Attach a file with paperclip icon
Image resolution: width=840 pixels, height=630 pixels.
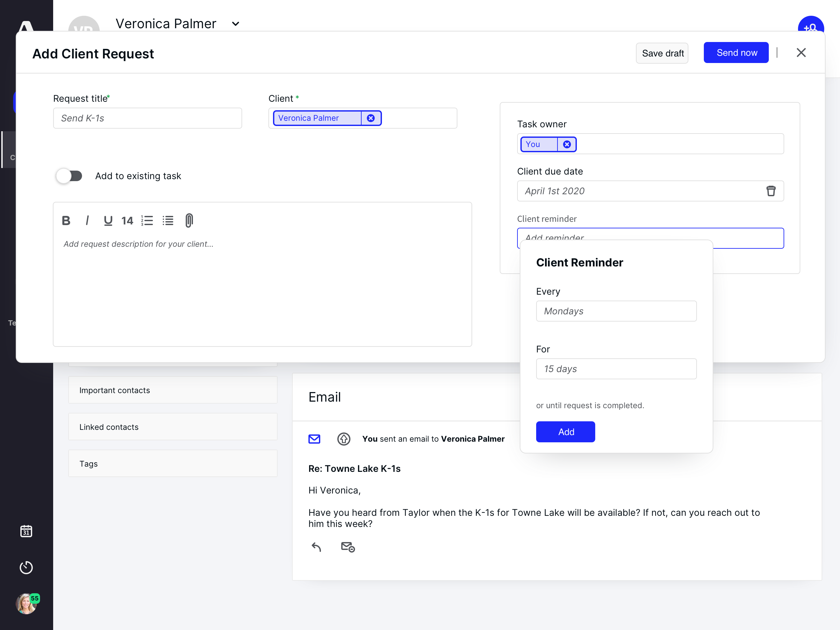[189, 220]
